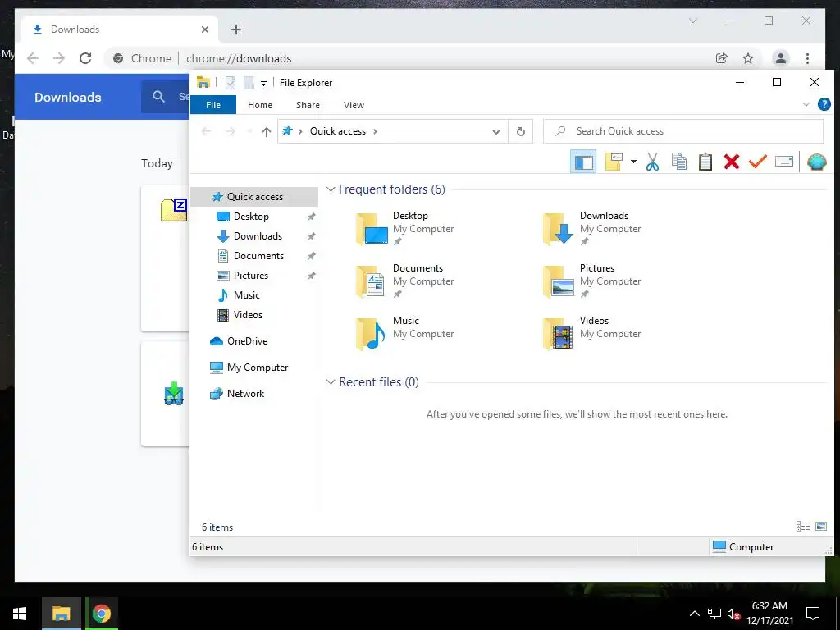Switch to Details view icon in status bar
The image size is (840, 630).
pyautogui.click(x=803, y=527)
